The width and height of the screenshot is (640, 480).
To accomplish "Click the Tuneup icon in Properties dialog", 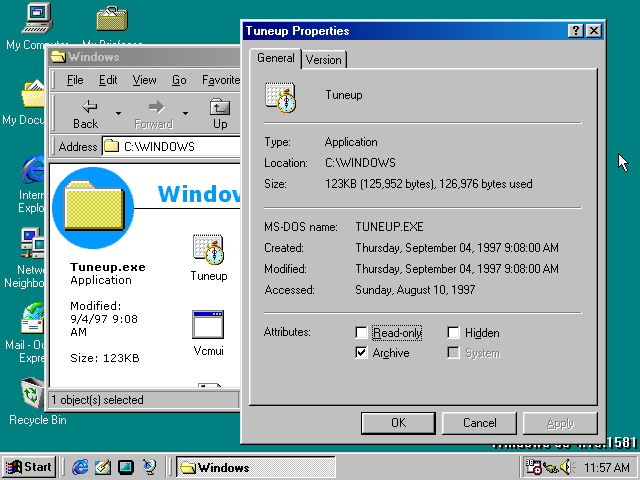I will (x=280, y=98).
